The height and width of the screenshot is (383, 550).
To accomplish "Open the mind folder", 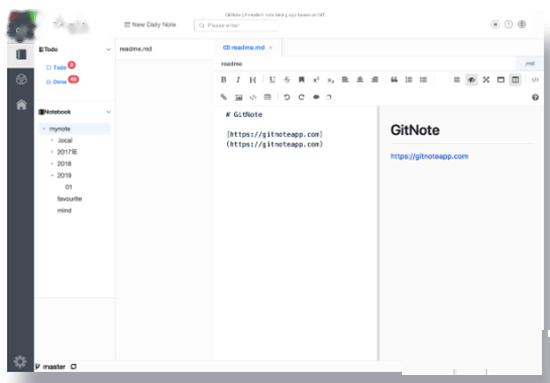I will (x=64, y=210).
